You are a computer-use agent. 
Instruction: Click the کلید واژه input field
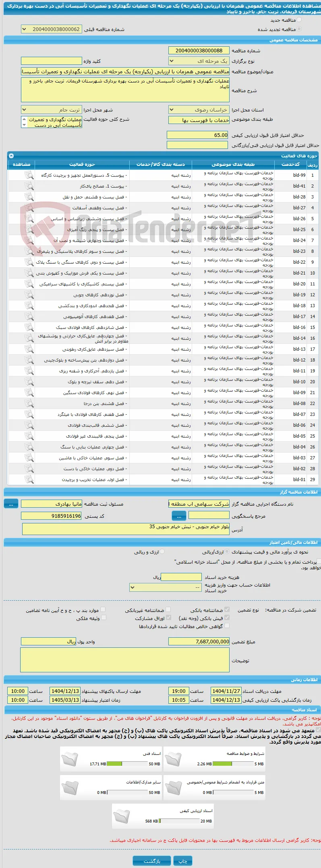pyautogui.click(x=51, y=61)
